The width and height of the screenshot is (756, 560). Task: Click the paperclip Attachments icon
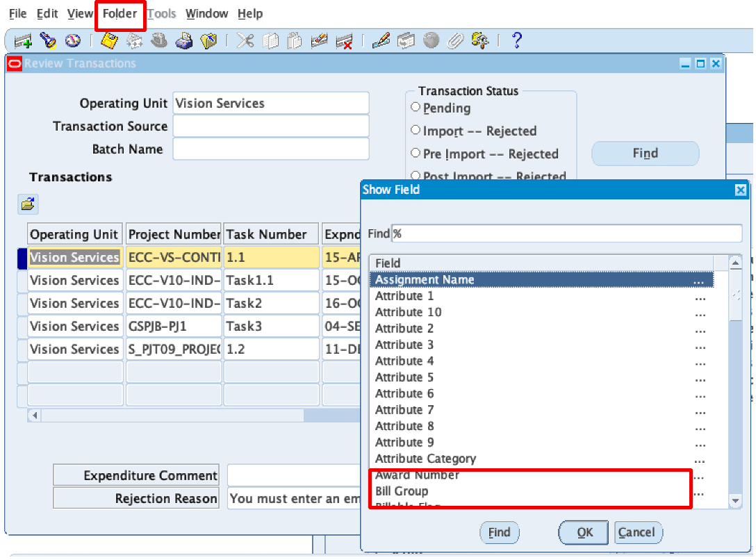coord(455,41)
